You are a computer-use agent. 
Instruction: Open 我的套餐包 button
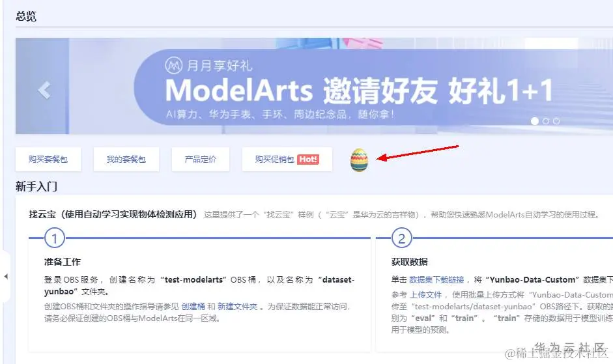point(126,159)
